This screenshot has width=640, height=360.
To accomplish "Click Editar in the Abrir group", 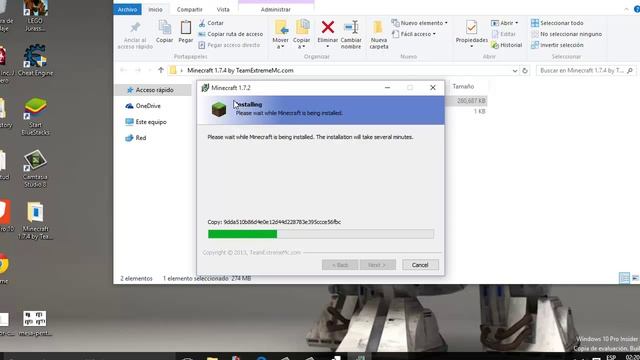I will tap(503, 34).
